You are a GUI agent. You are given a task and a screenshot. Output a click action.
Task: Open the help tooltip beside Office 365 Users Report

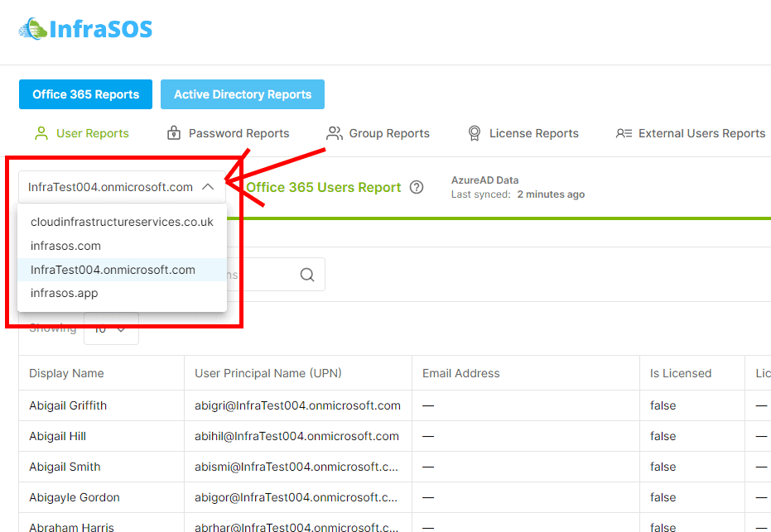[417, 188]
